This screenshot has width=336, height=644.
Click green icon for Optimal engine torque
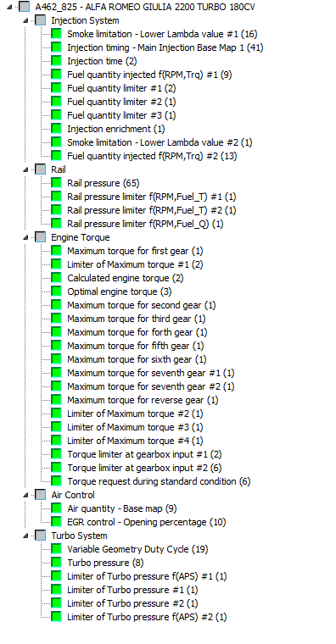[56, 291]
